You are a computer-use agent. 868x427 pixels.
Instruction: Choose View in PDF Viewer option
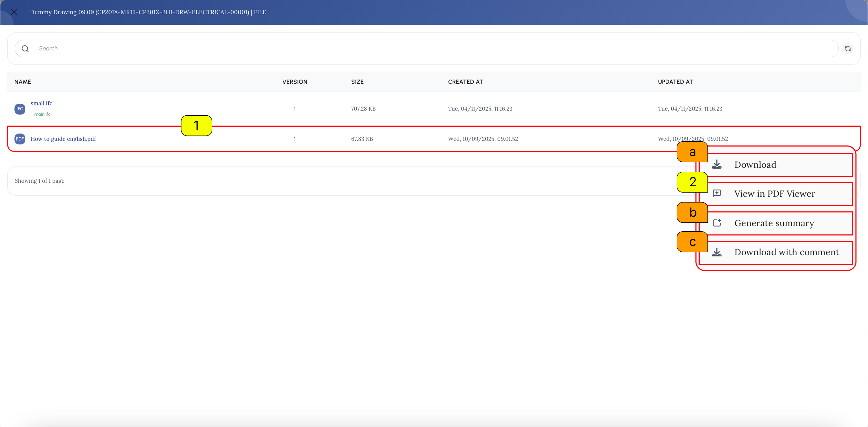pyautogui.click(x=776, y=194)
